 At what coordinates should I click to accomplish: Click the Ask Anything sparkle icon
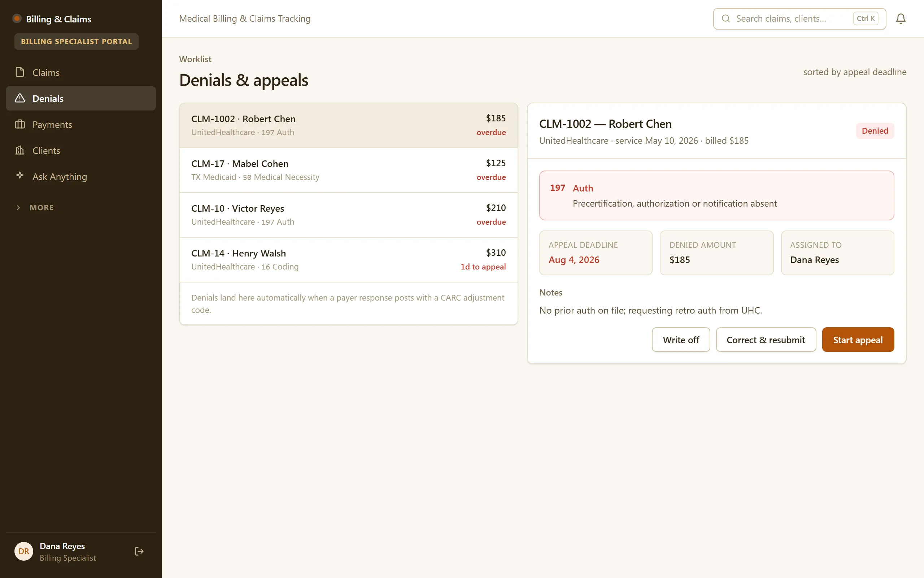pos(20,176)
